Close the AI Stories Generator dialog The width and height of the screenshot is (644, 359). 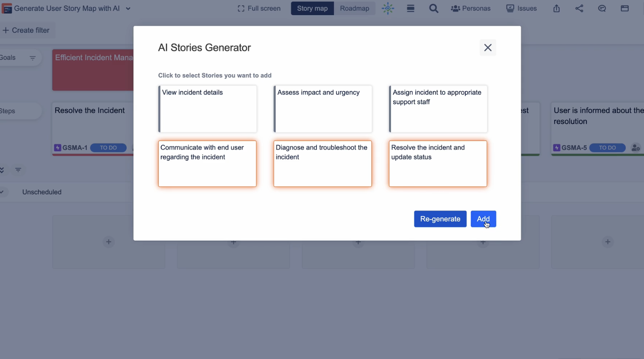(488, 48)
